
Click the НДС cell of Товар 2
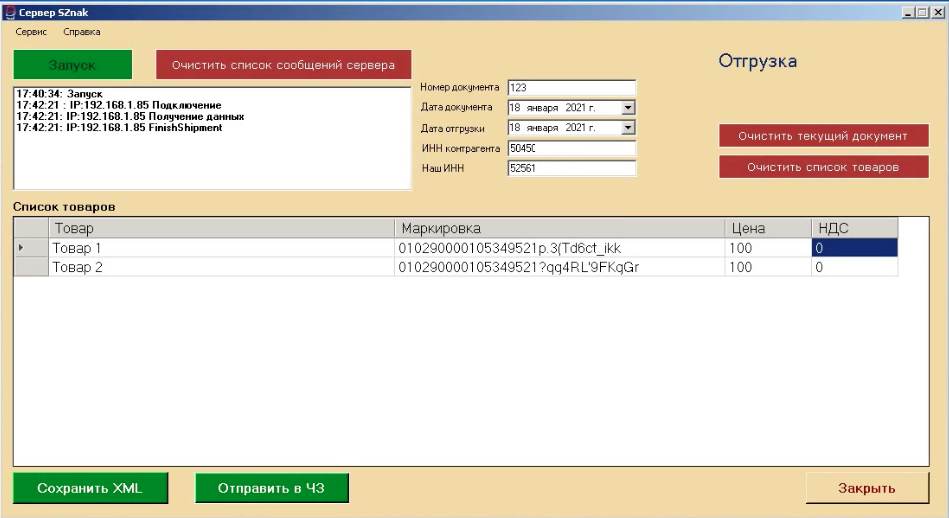click(x=855, y=267)
